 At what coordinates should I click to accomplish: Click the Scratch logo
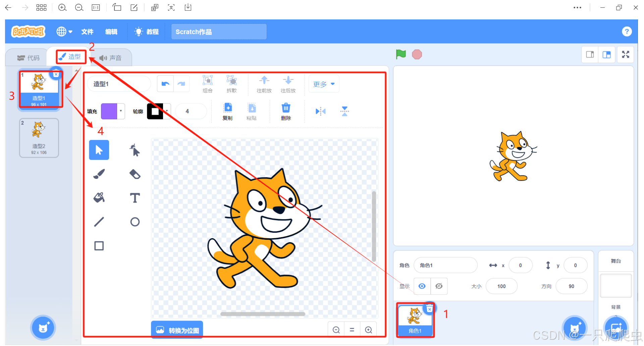click(x=29, y=31)
